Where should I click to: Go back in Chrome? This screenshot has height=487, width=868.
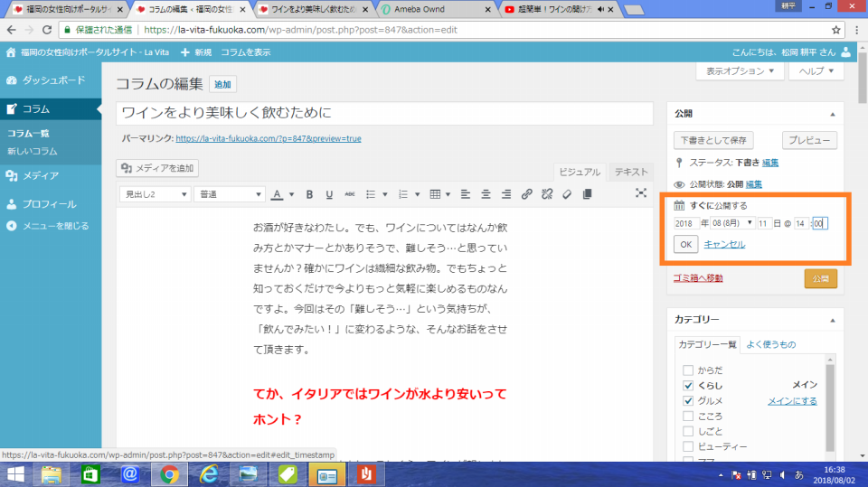[12, 30]
